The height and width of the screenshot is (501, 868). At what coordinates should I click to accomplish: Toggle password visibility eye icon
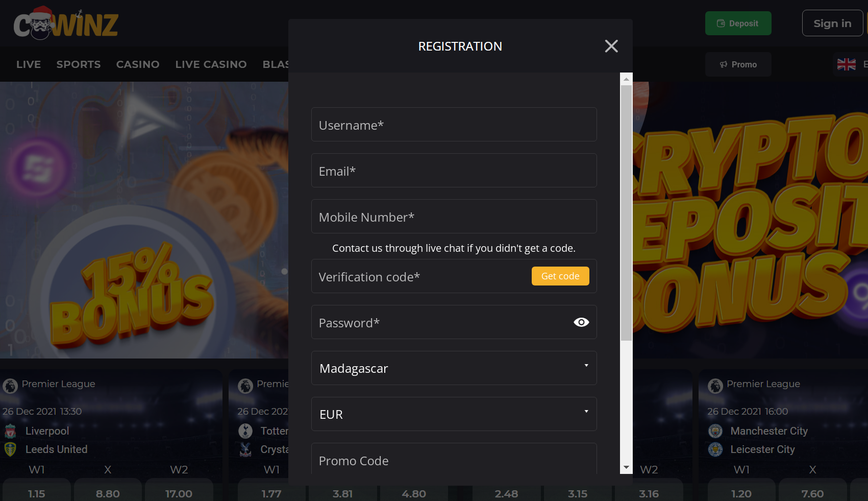pos(581,322)
